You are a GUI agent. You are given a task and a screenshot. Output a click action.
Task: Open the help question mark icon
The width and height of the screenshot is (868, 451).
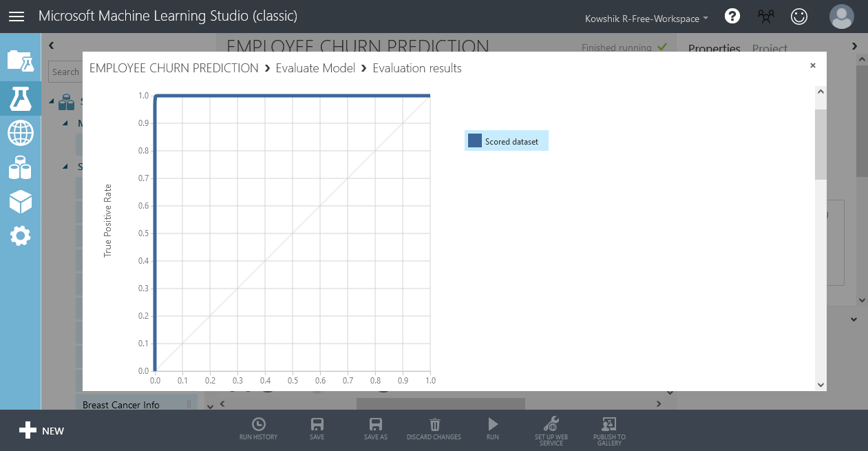(x=732, y=16)
